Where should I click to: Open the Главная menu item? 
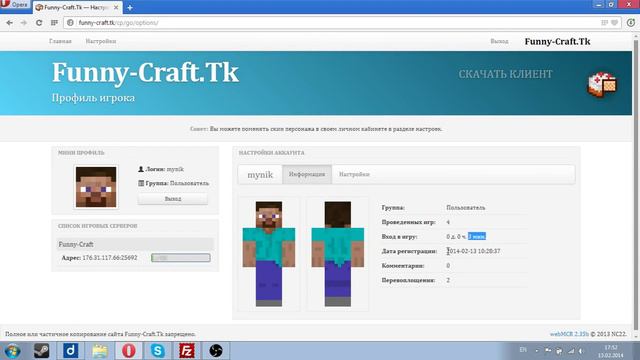click(x=60, y=41)
